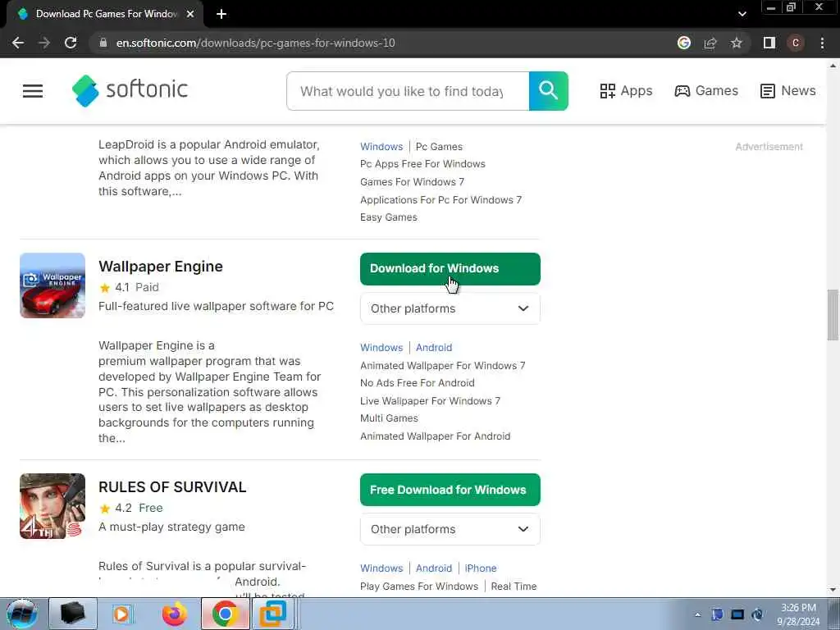Open the Apps menu in header

(626, 90)
